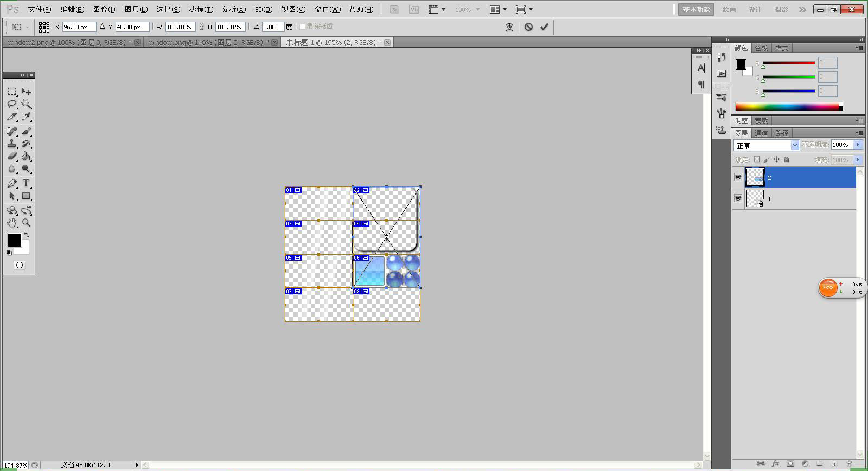The height and width of the screenshot is (471, 868).
Task: Switch to warp mode icon
Action: pos(509,27)
